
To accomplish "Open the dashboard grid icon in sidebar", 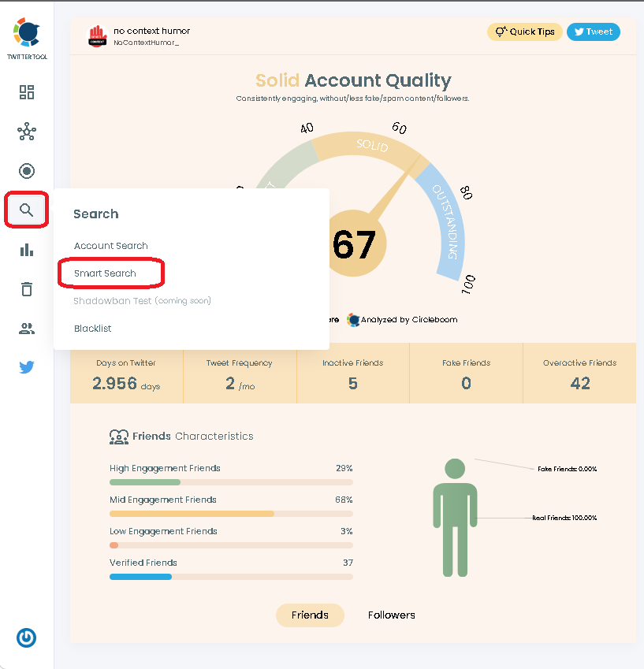I will [26, 92].
